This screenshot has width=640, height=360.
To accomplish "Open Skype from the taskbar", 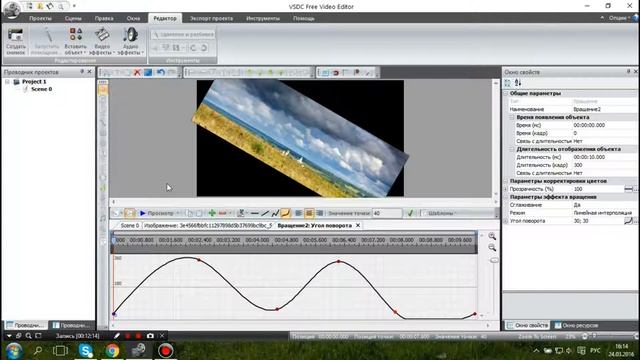I will 86,351.
